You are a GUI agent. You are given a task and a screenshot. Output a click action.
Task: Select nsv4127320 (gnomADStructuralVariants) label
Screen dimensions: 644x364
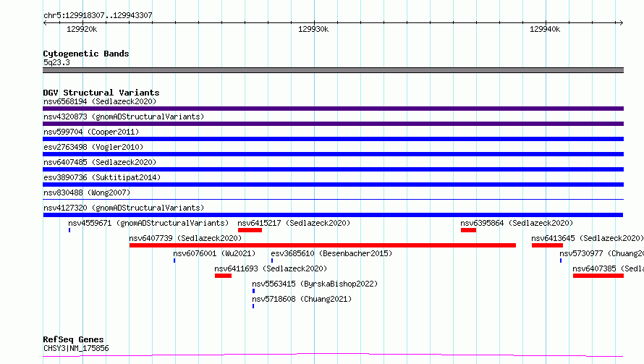[x=124, y=208]
